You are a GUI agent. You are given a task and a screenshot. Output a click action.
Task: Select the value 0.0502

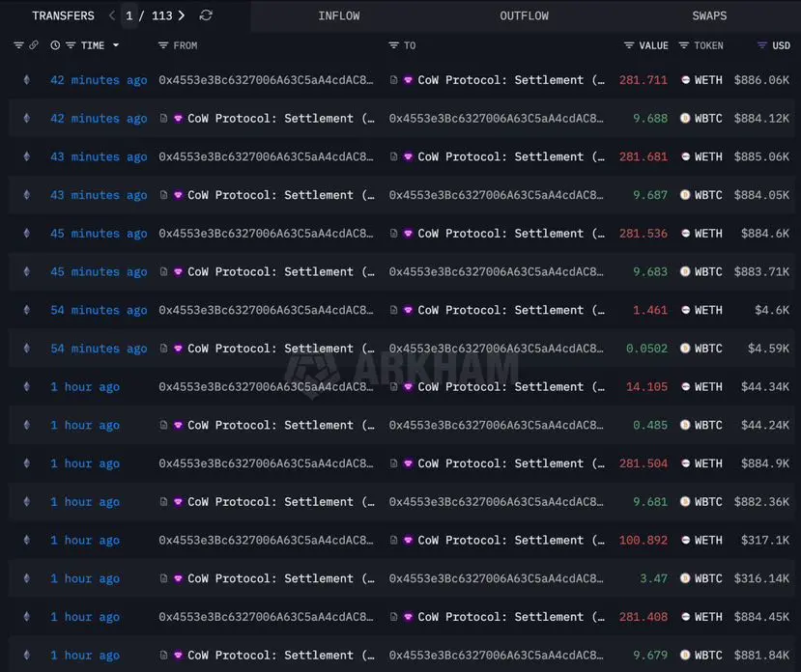tap(646, 349)
